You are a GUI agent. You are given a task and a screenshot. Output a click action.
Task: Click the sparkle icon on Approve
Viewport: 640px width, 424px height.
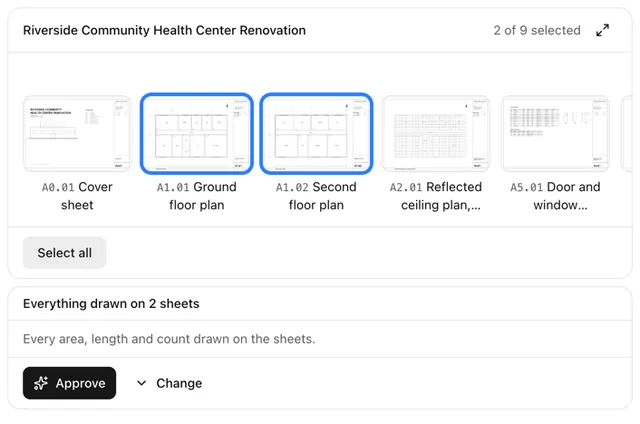click(x=41, y=383)
